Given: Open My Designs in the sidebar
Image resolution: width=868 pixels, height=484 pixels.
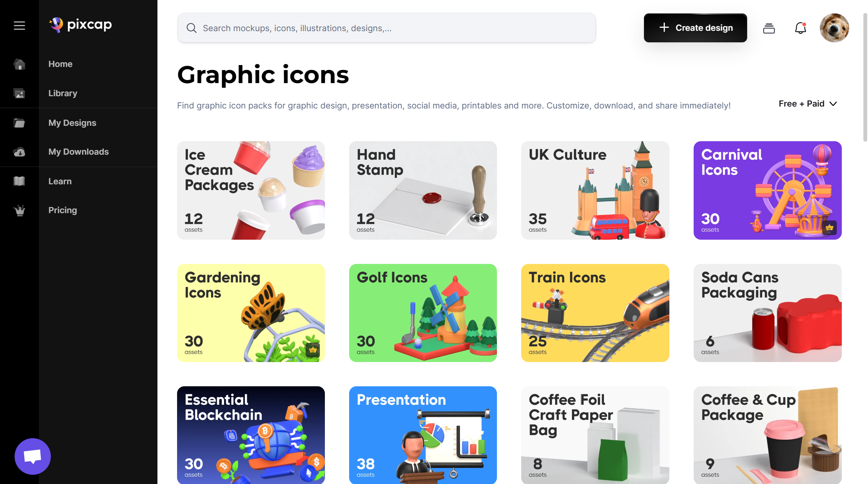Looking at the screenshot, I should coord(72,123).
